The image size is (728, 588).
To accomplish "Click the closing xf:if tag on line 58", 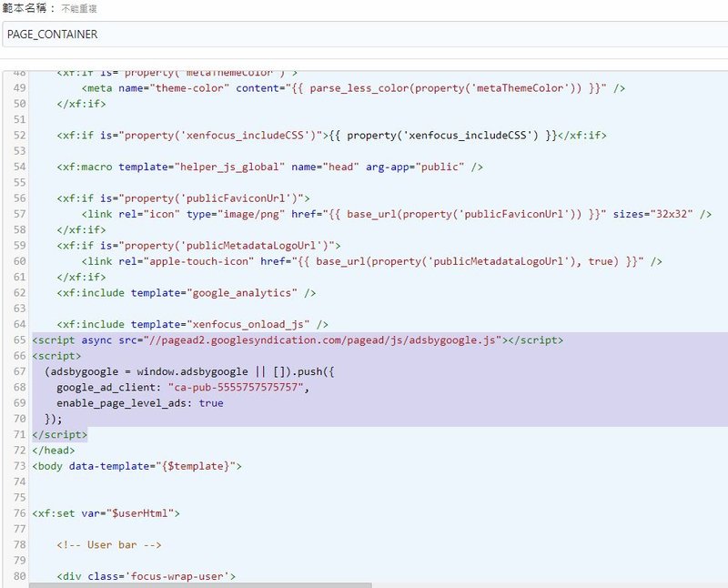I will [81, 230].
